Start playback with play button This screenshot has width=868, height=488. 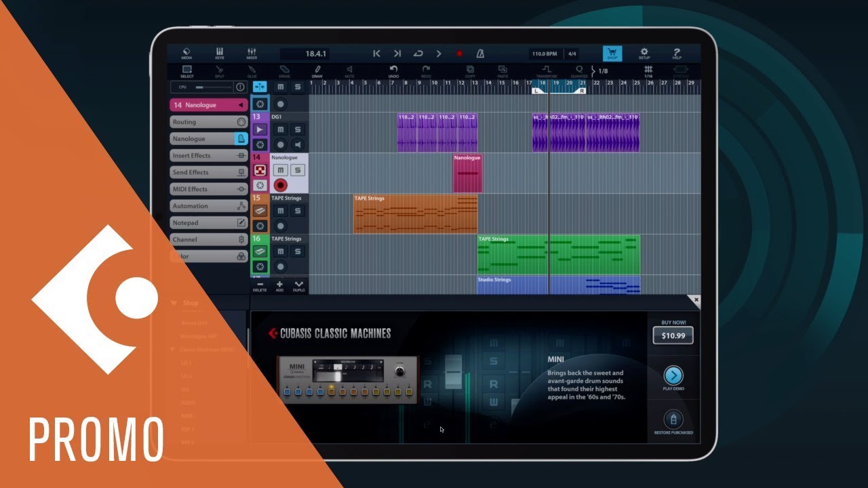click(x=439, y=54)
